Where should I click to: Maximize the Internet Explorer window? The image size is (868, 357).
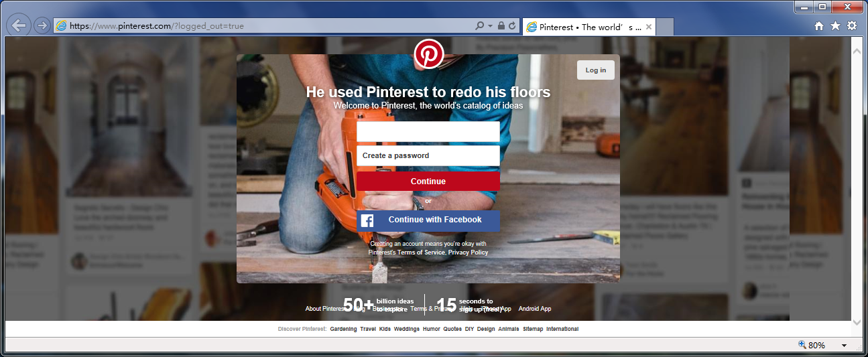click(x=822, y=7)
